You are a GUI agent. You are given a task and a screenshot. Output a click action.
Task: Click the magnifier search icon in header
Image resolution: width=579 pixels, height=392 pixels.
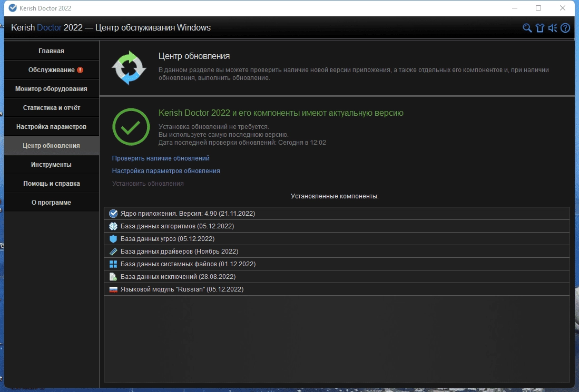[x=527, y=28]
